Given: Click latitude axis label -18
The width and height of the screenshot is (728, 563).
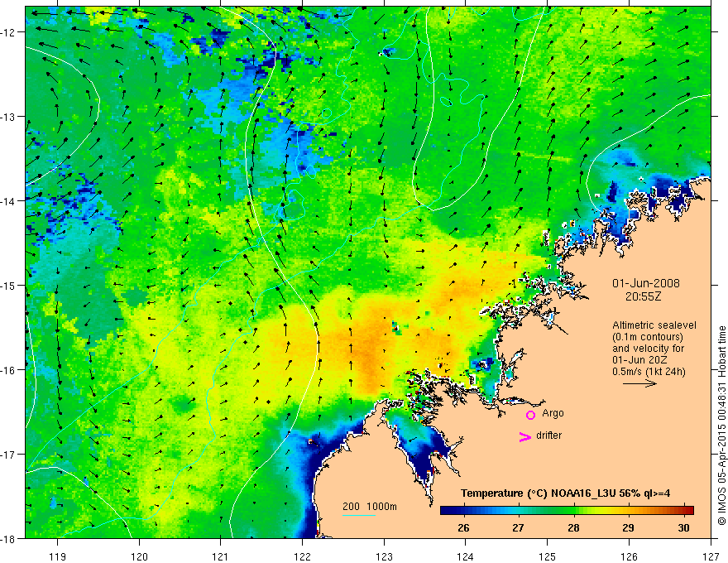Looking at the screenshot, I should (x=8, y=539).
